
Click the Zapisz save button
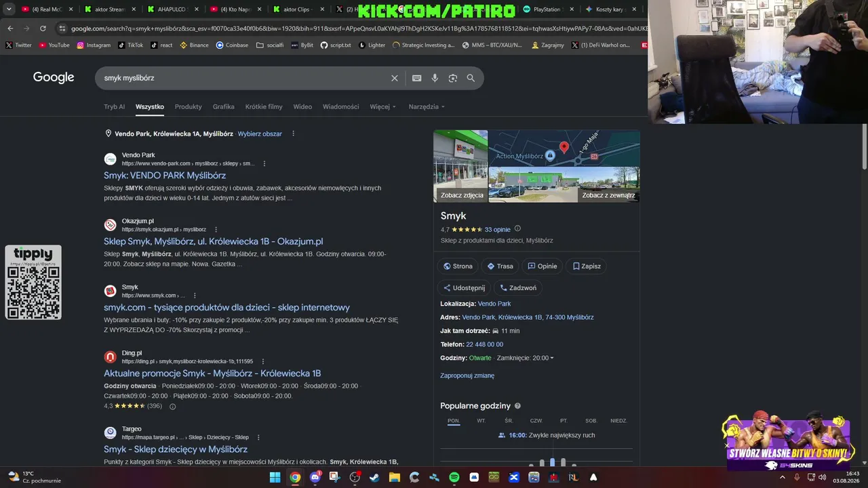(587, 266)
